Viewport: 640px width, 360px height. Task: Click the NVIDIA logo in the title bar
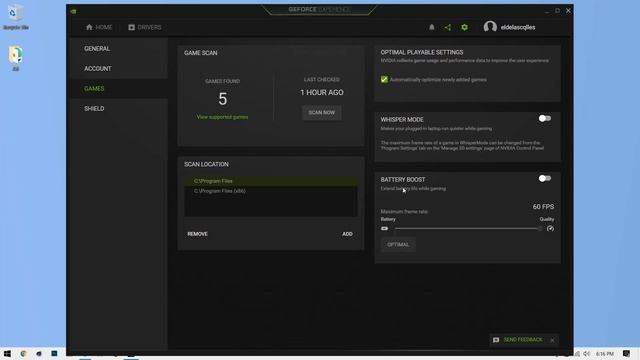pos(73,11)
